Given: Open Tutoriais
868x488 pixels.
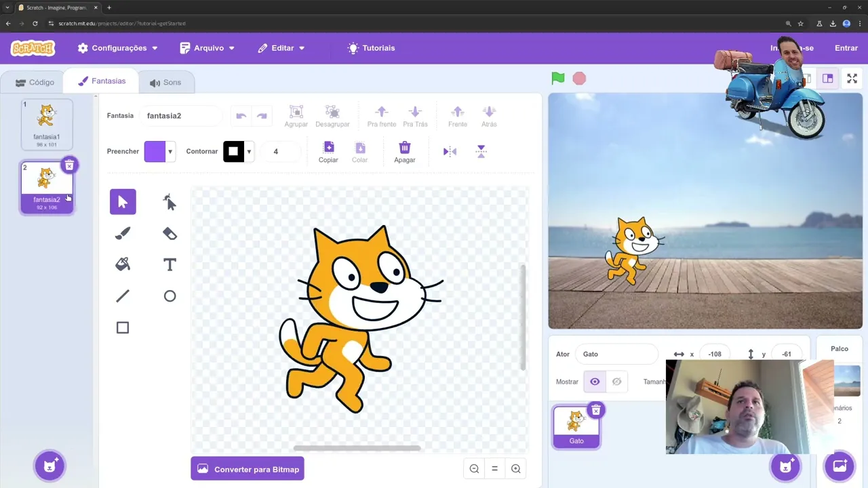Looking at the screenshot, I should pos(372,48).
